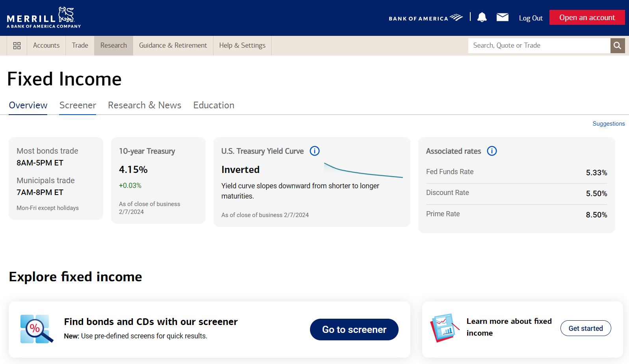This screenshot has width=629, height=364.
Task: Click the Inverted heading text
Action: [x=240, y=170]
